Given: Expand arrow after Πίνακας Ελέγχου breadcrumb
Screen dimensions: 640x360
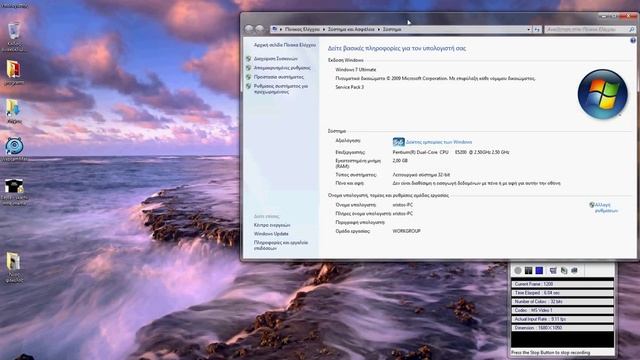Looking at the screenshot, I should pos(324,29).
